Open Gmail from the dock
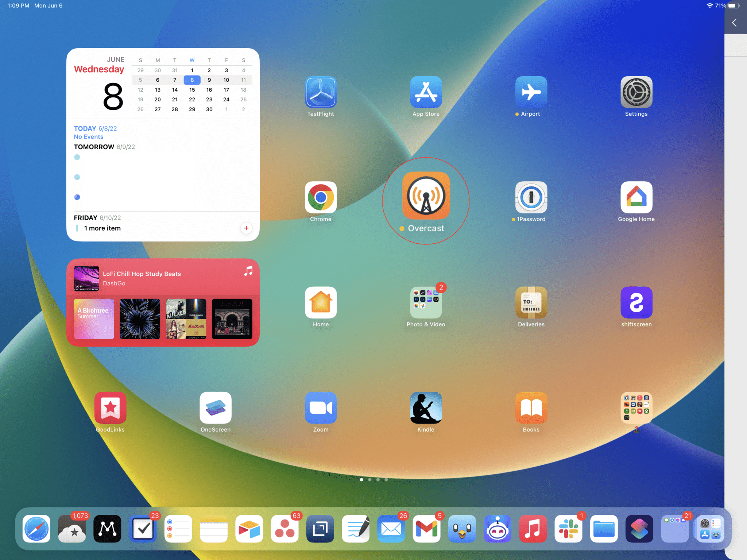 pos(427,529)
